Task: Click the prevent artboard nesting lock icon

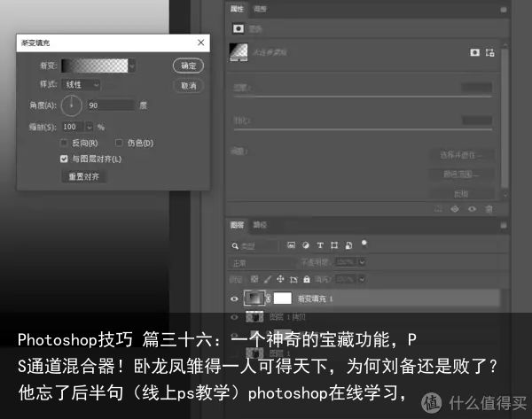Action: coord(293,280)
